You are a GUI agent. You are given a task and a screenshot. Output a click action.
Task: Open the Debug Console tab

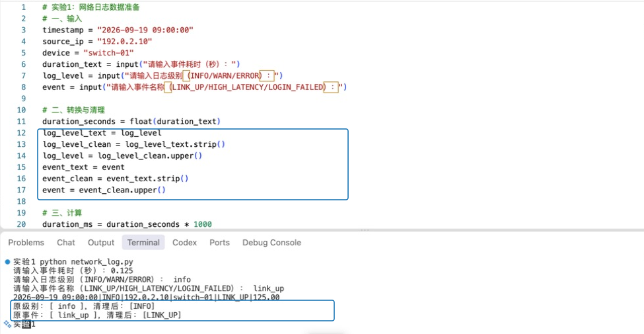point(271,243)
